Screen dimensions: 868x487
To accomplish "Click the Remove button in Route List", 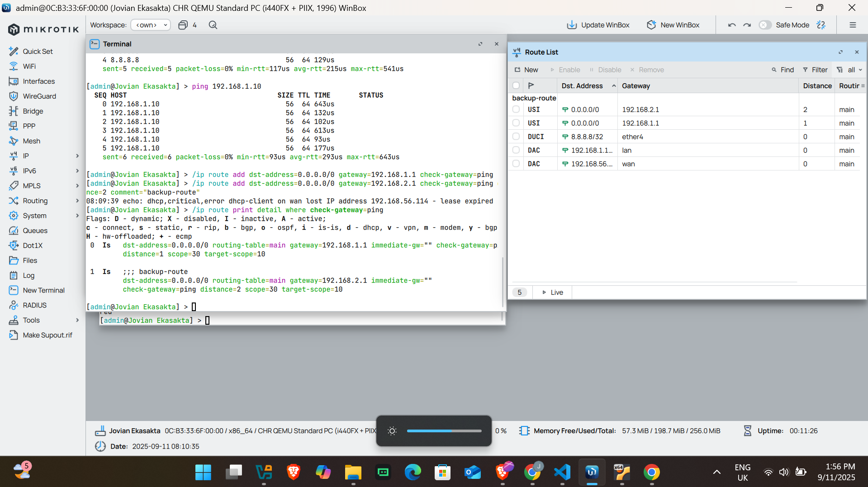I will (647, 70).
